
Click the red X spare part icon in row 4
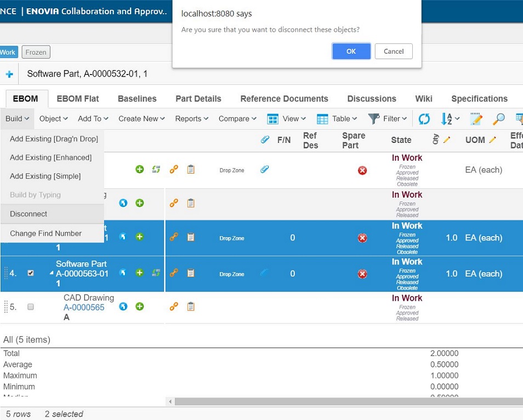(362, 274)
